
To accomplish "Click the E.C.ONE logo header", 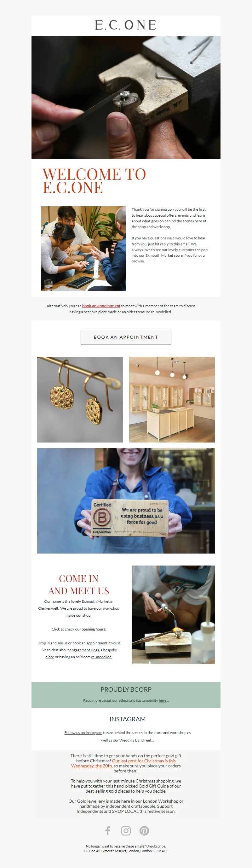I will click(126, 25).
